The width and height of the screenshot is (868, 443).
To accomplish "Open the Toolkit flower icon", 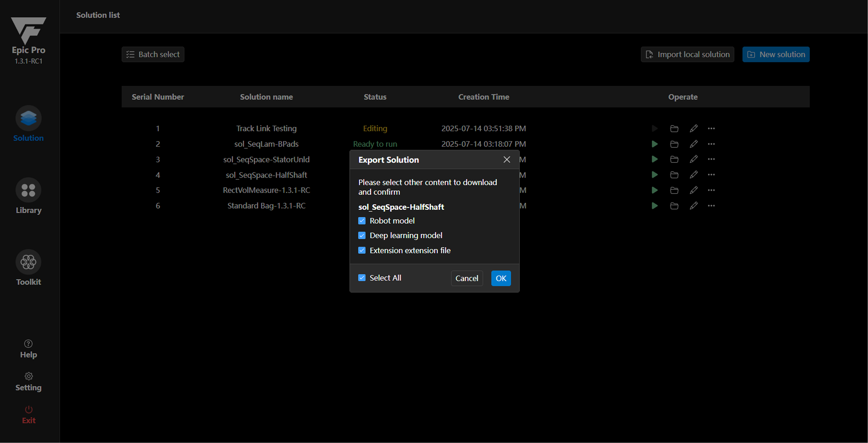I will [x=28, y=262].
